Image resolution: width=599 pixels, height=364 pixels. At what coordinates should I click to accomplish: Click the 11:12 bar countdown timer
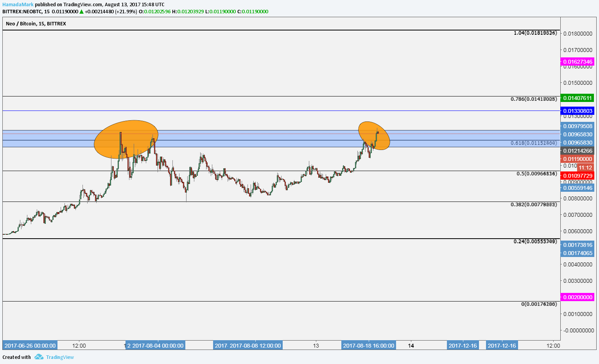point(585,168)
